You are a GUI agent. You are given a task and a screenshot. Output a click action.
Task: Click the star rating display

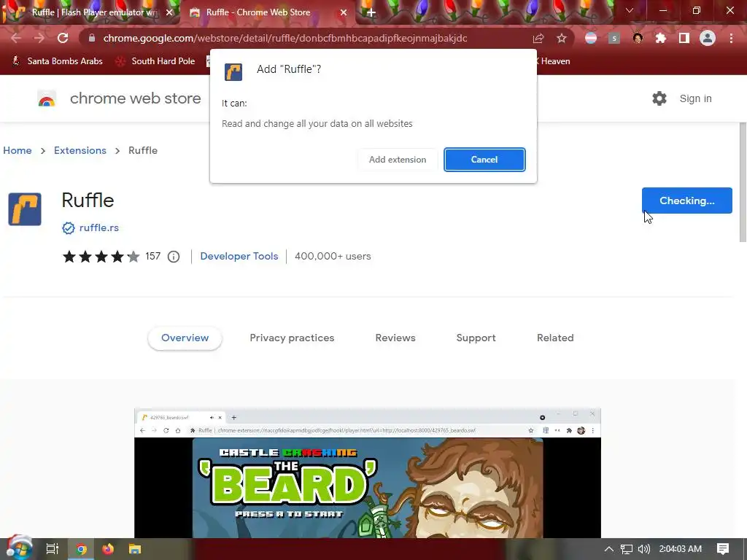click(x=101, y=257)
